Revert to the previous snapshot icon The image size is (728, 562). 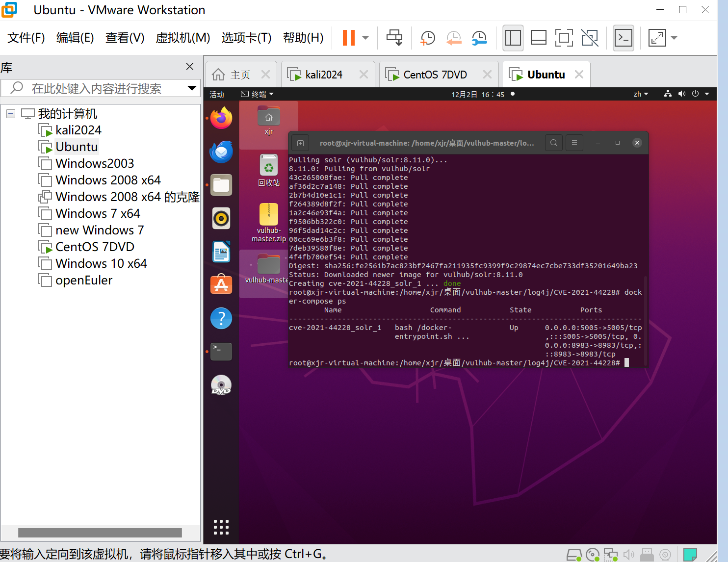click(454, 38)
